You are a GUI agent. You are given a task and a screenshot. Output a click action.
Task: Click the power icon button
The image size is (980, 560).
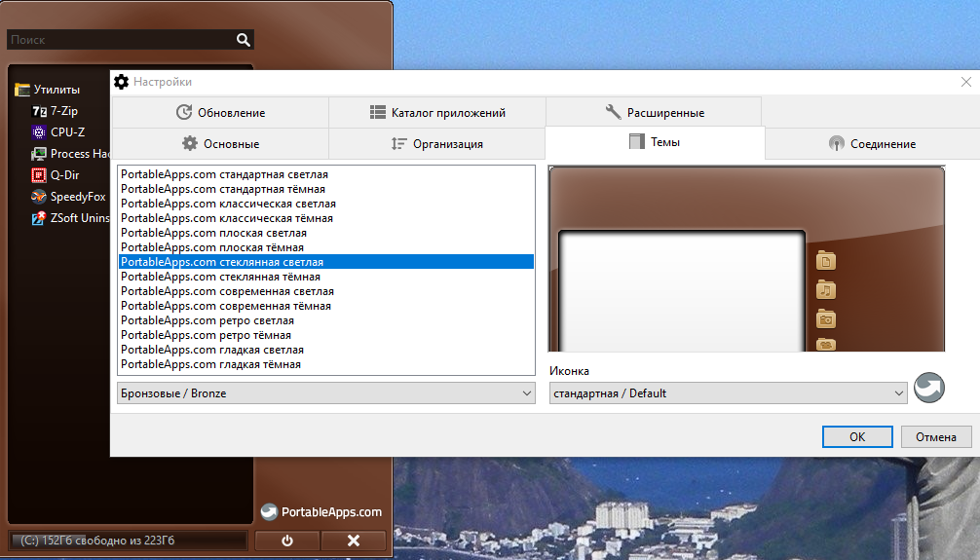(x=287, y=541)
